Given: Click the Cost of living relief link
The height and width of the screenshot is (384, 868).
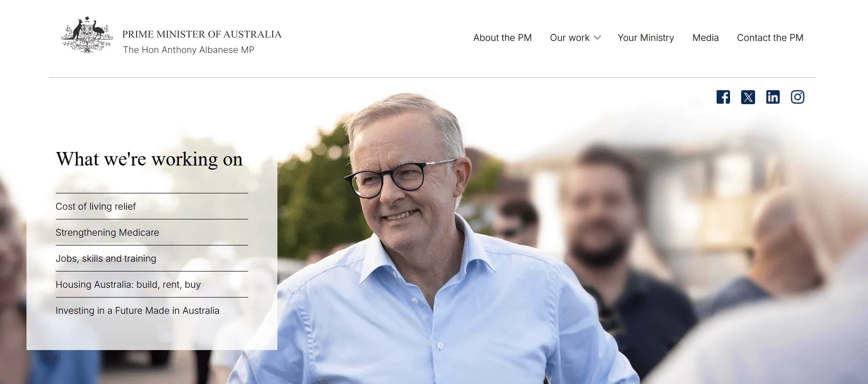Looking at the screenshot, I should (96, 206).
